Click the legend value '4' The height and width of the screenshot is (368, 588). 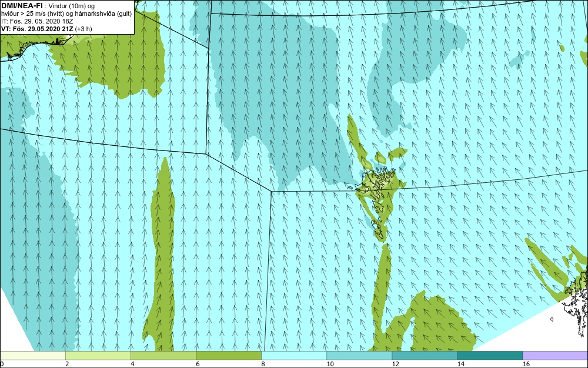132,364
